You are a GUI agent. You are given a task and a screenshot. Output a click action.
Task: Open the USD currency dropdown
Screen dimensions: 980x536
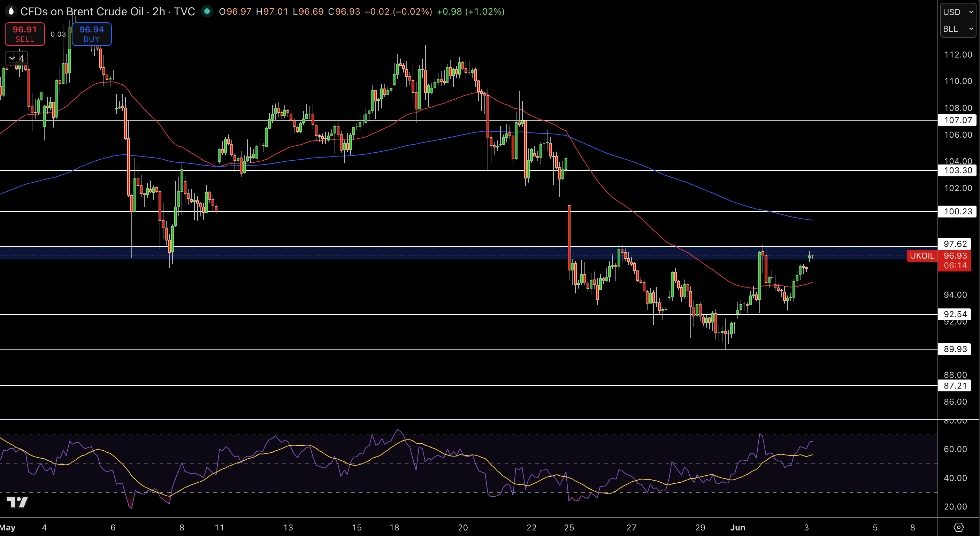click(958, 12)
